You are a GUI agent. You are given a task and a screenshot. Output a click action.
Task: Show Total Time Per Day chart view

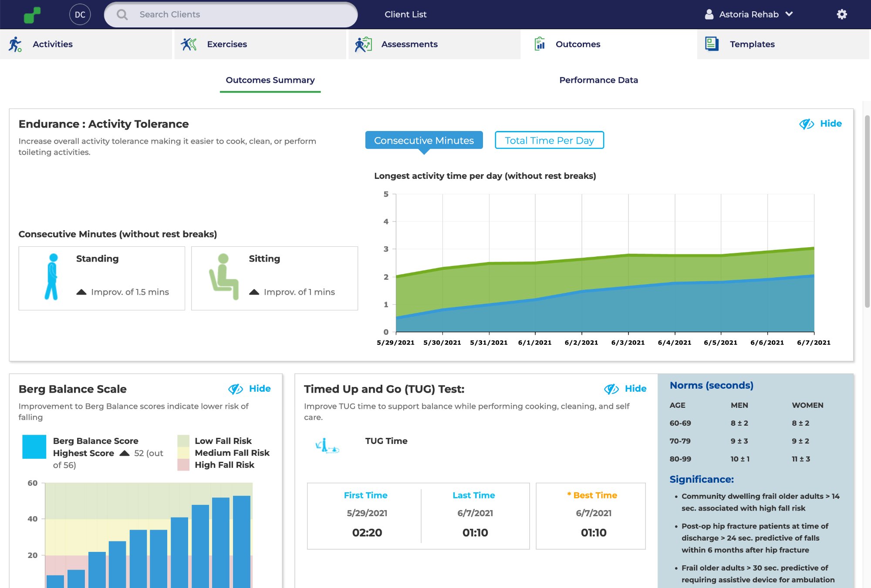(549, 140)
